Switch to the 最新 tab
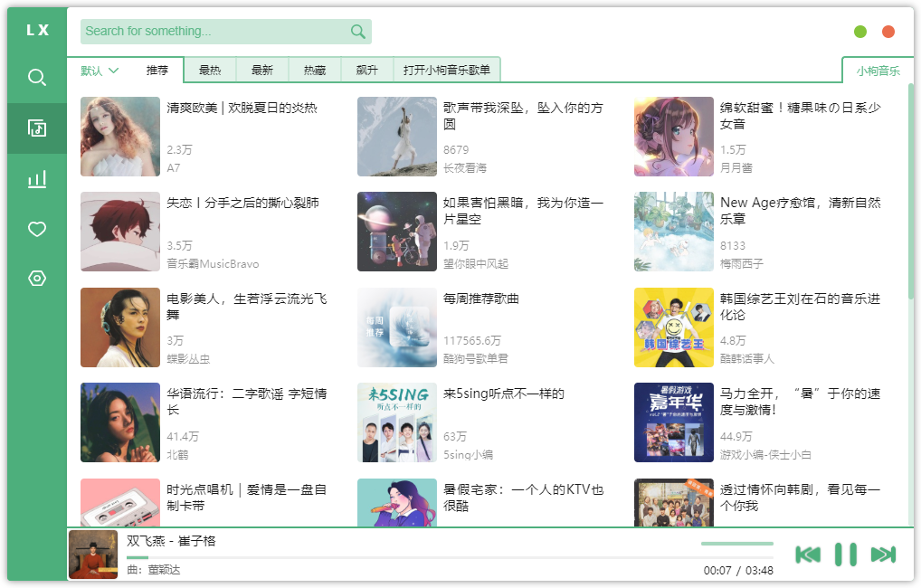Screen dimensions: 921x588 261,69
